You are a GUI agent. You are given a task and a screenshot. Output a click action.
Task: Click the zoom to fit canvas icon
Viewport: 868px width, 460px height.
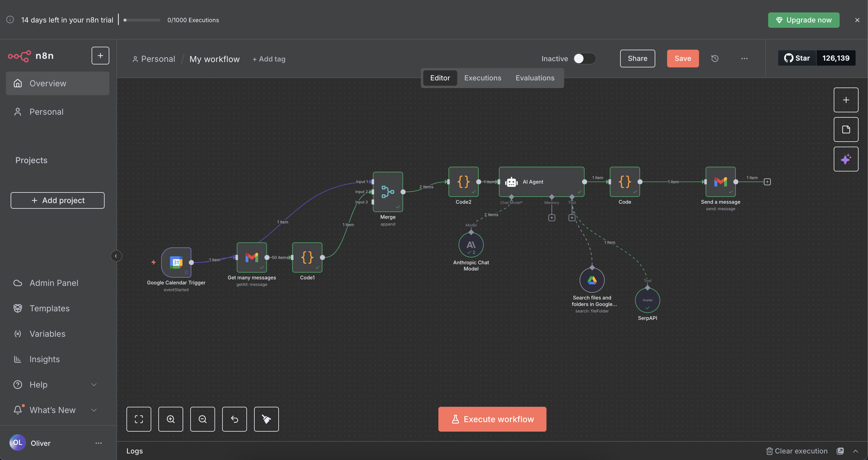tap(139, 419)
